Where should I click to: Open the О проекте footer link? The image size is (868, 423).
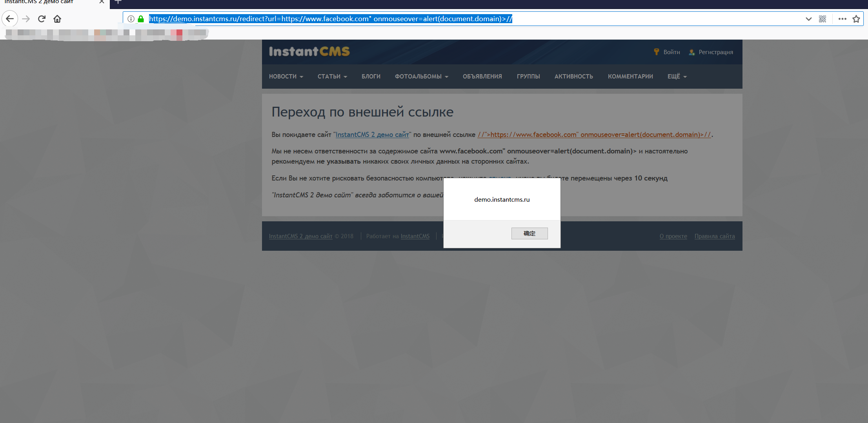pyautogui.click(x=673, y=236)
